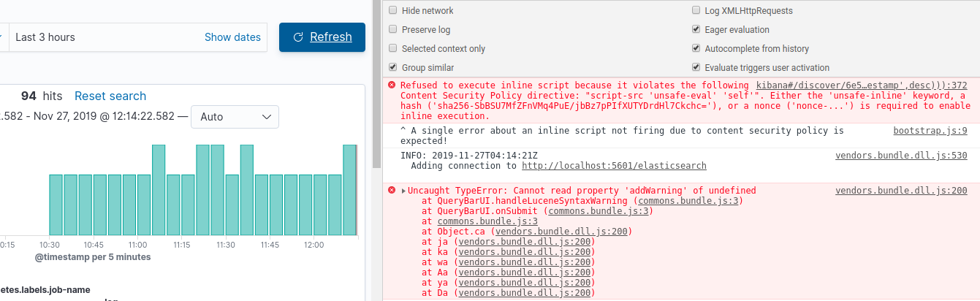Check Selected context only option

[393, 49]
